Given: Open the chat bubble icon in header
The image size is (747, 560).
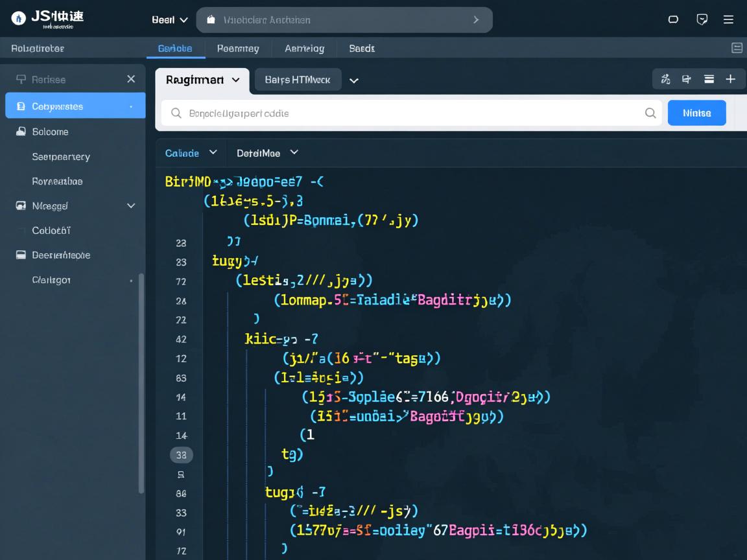Looking at the screenshot, I should 702,19.
